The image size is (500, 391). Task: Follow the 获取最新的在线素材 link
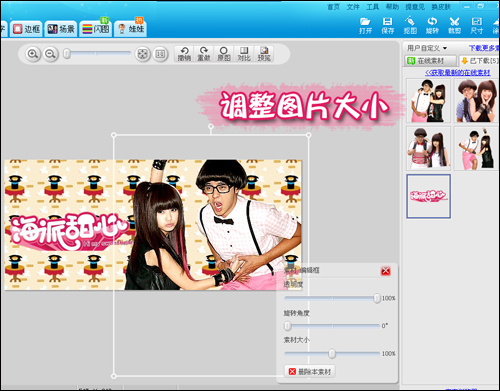457,73
